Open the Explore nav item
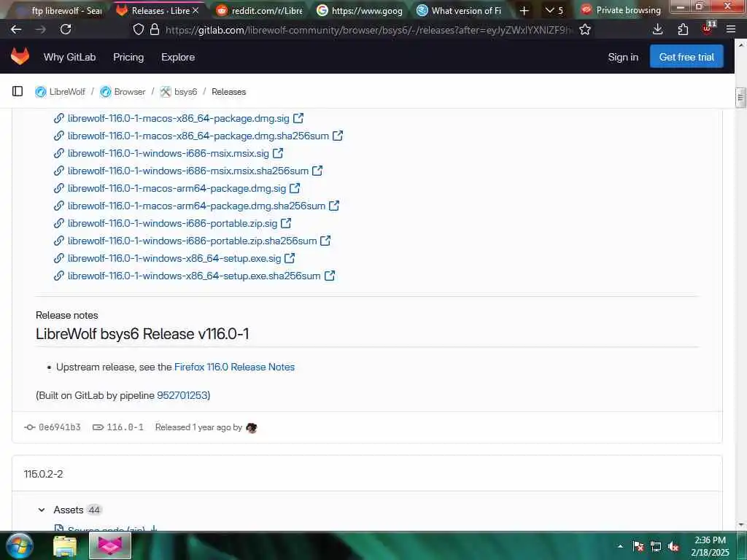747x560 pixels. tap(178, 57)
